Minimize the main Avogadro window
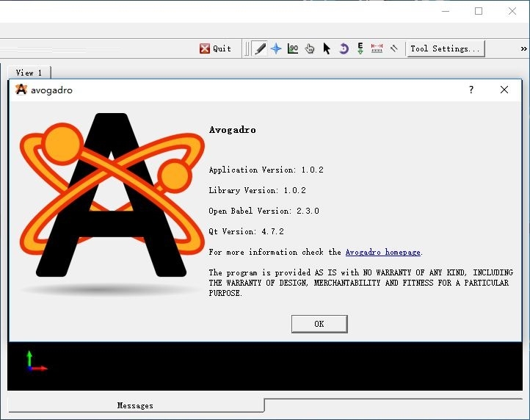This screenshot has width=530, height=420. point(446,11)
